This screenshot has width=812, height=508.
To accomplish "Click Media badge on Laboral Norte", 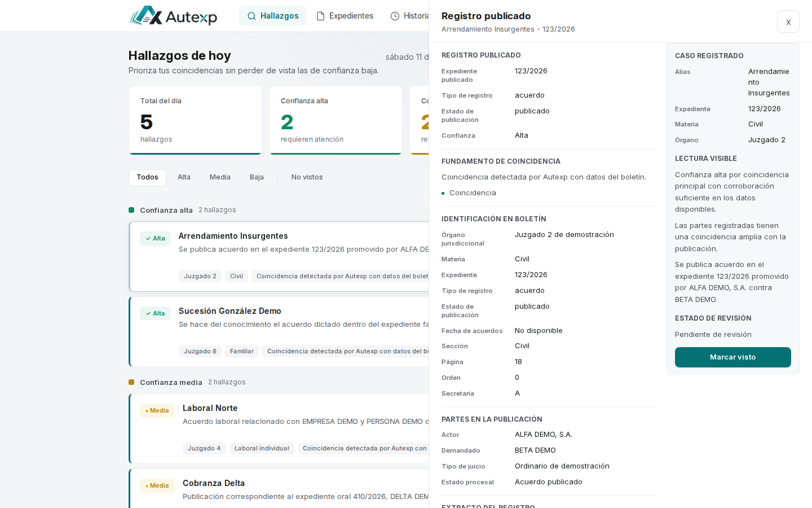I will 157,410.
